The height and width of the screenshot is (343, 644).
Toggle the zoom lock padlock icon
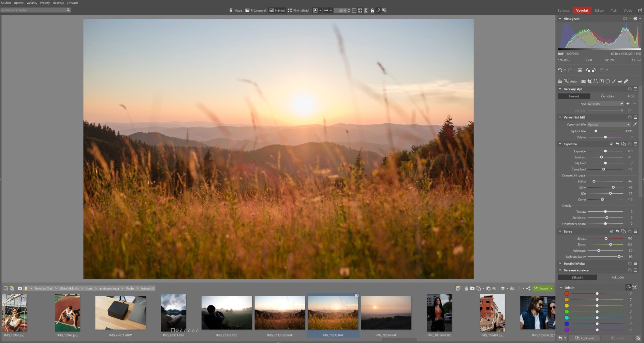click(372, 11)
